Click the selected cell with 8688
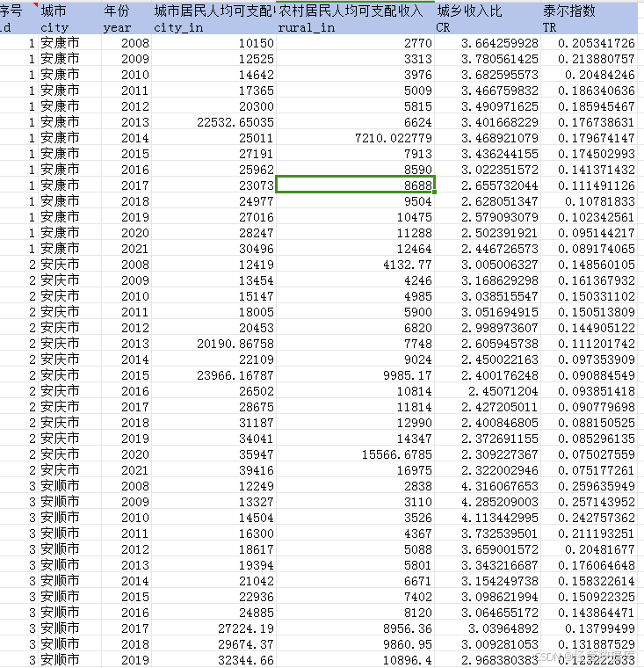 point(355,185)
